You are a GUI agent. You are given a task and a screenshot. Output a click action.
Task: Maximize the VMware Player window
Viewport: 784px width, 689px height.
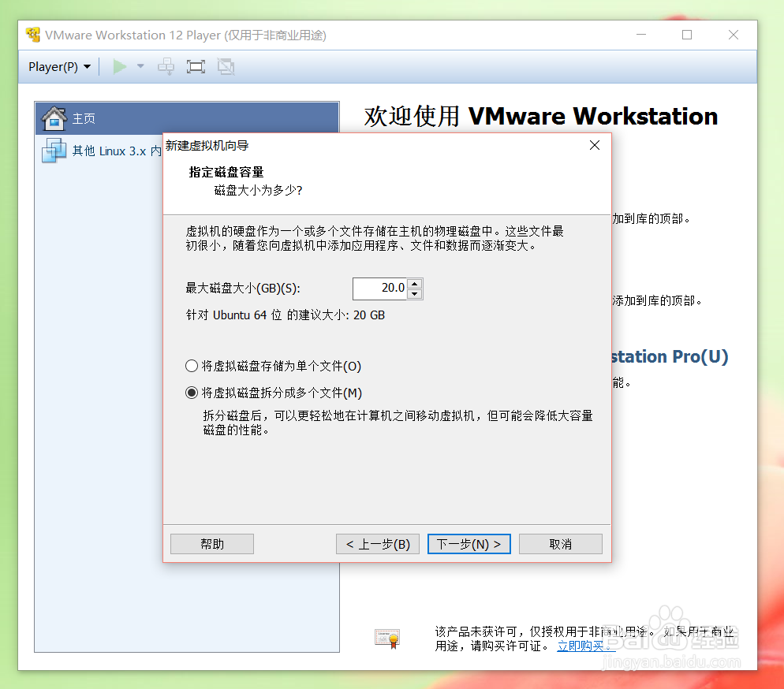[687, 35]
